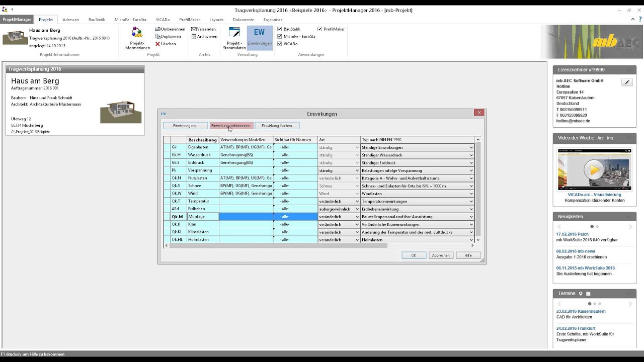The width and height of the screenshot is (644, 362).
Task: Click Einwirkung neu button
Action: pyautogui.click(x=185, y=126)
